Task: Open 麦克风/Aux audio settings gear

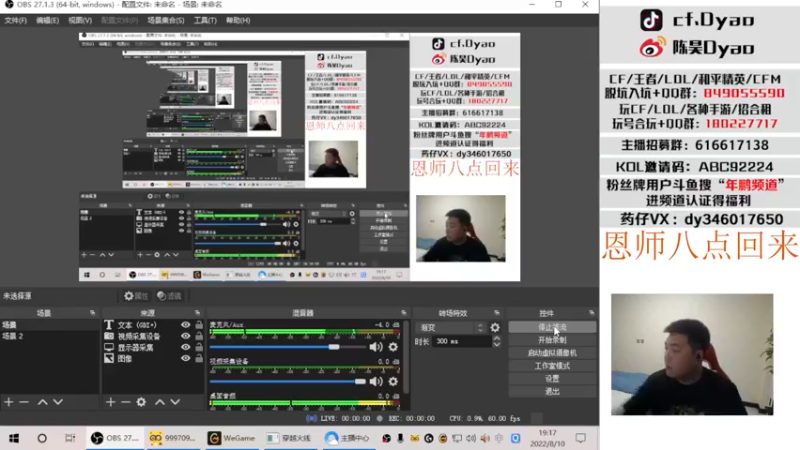Action: 393,347
